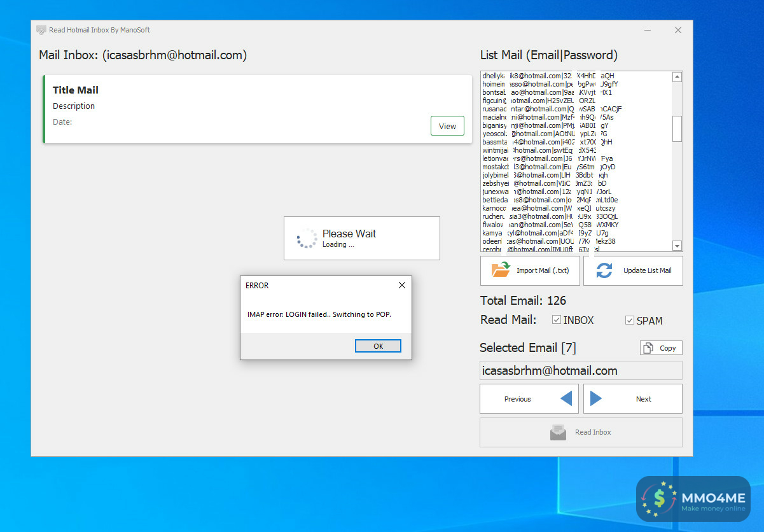Screen dimensions: 764x532
Task: Select the list row starting with jolybimel
Action: point(576,175)
